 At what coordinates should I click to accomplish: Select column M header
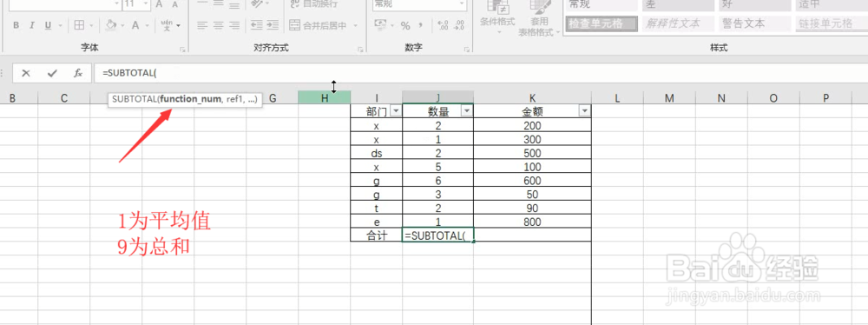[669, 98]
